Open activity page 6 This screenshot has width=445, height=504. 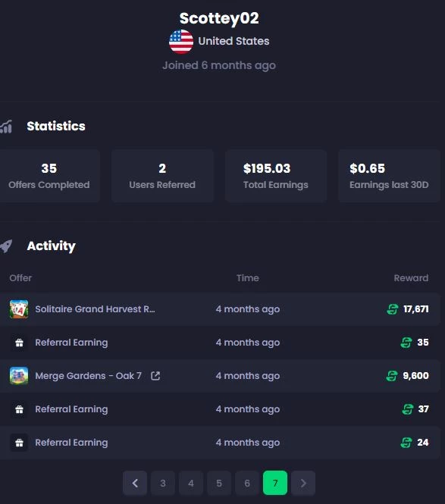click(247, 483)
